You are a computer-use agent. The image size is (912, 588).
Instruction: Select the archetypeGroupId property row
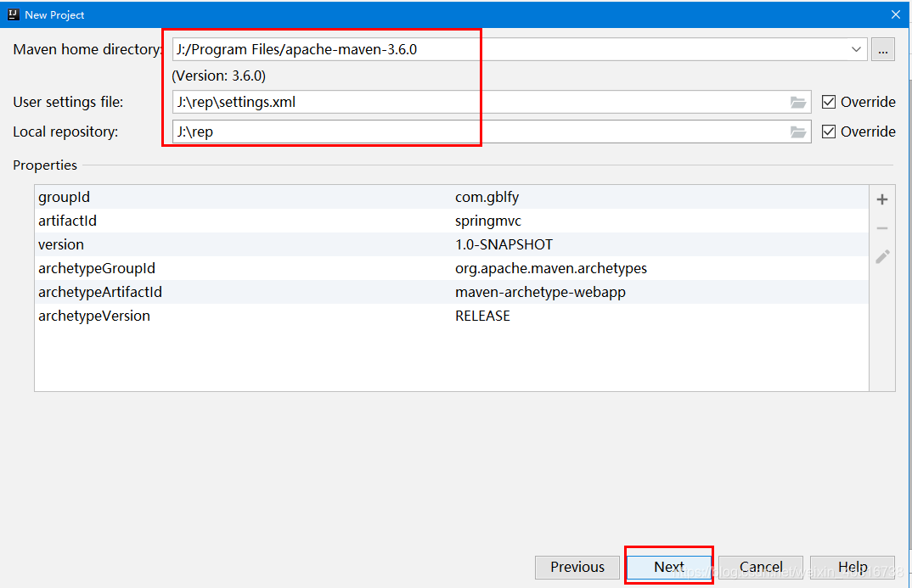[452, 268]
